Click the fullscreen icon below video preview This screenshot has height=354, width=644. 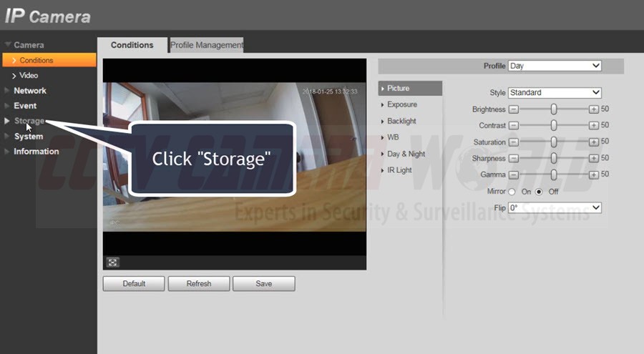click(112, 262)
